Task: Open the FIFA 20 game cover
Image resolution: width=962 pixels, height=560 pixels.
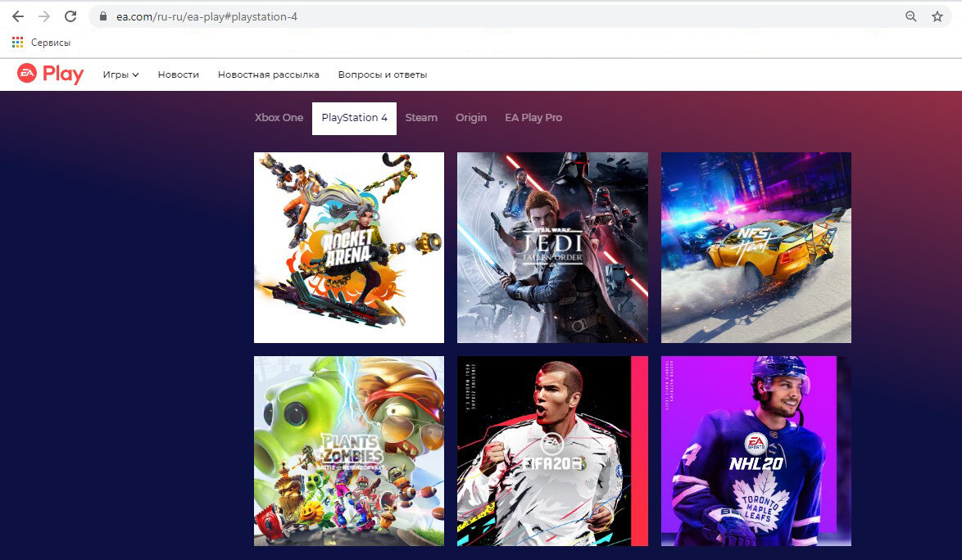Action: point(552,451)
